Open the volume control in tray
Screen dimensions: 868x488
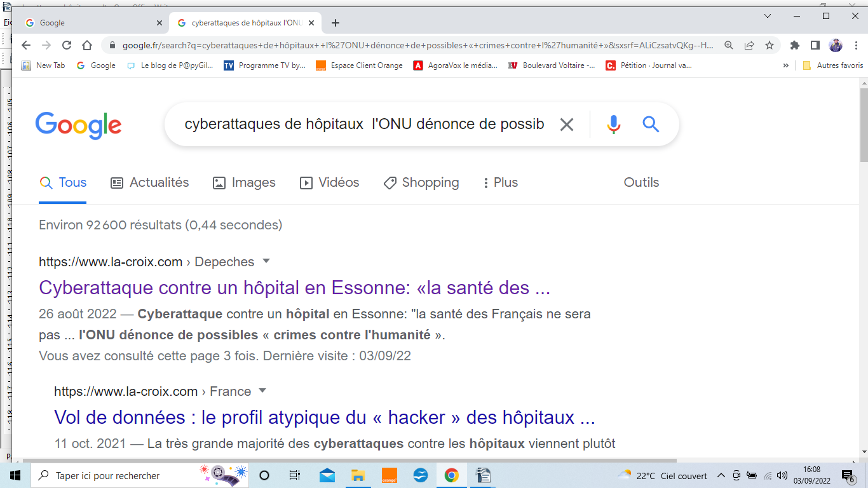click(x=782, y=475)
